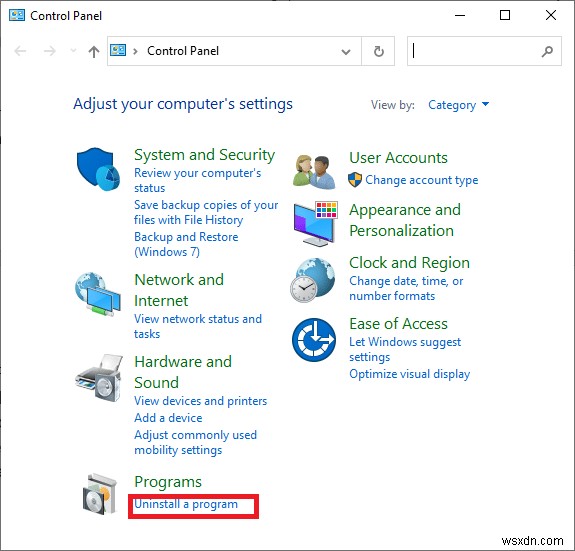Click the address bar Control Panel icon
The image size is (575, 551).
tap(118, 50)
